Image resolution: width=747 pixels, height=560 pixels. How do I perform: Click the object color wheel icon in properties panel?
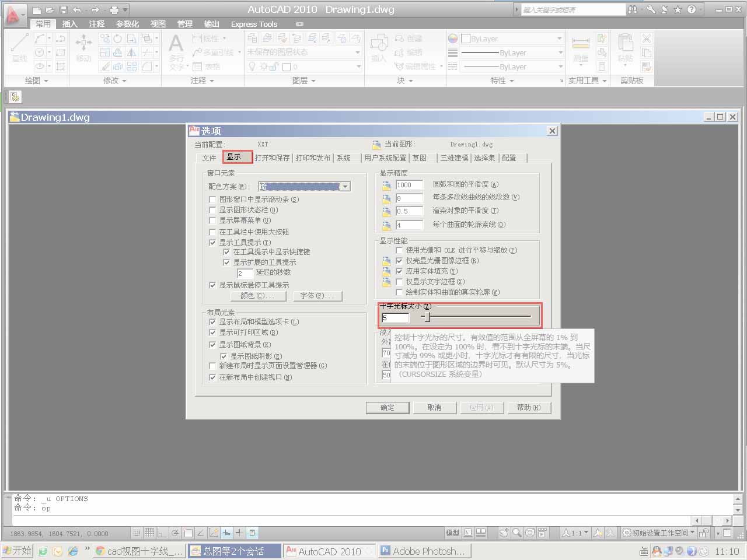click(x=453, y=38)
